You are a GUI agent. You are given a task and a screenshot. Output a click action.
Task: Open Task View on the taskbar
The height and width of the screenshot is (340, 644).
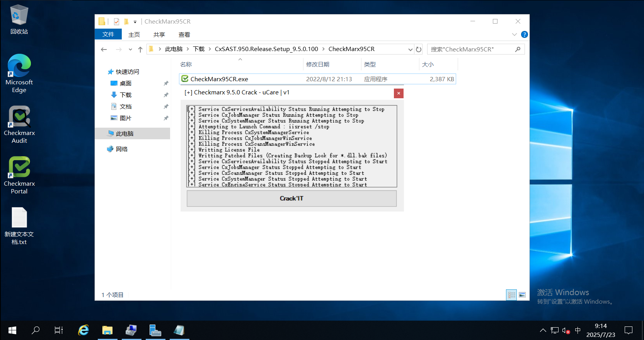click(59, 330)
